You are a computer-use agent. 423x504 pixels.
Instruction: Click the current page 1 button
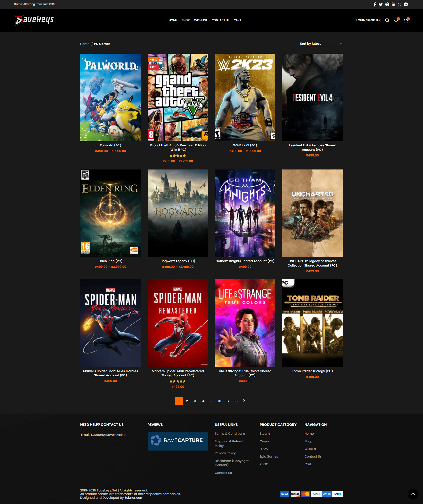click(179, 401)
